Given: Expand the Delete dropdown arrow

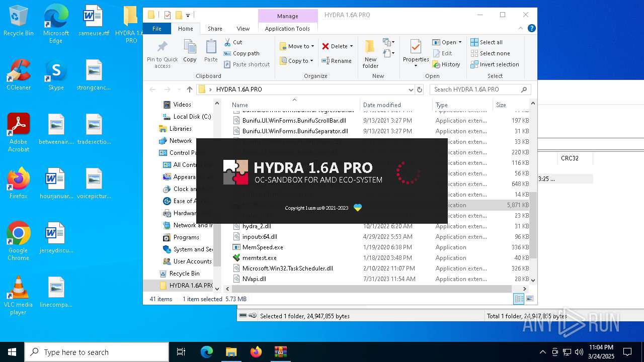Looking at the screenshot, I should pyautogui.click(x=351, y=46).
